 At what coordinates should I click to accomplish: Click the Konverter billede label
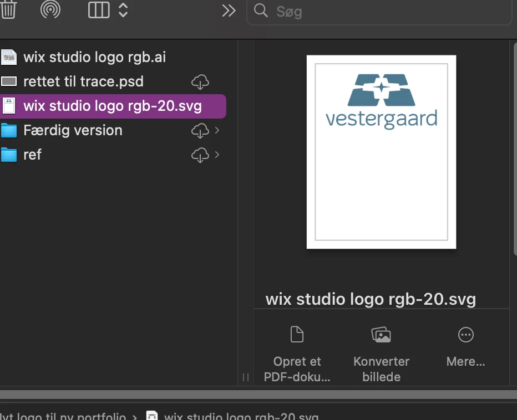pyautogui.click(x=382, y=369)
